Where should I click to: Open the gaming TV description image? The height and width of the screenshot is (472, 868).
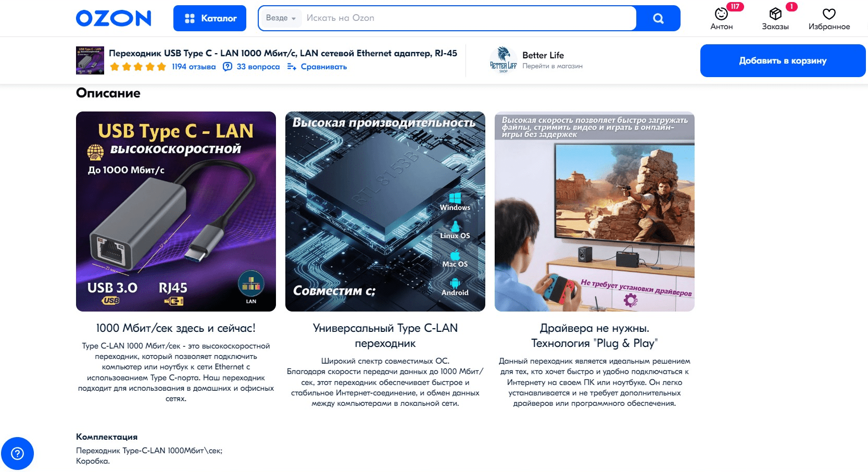(x=595, y=212)
